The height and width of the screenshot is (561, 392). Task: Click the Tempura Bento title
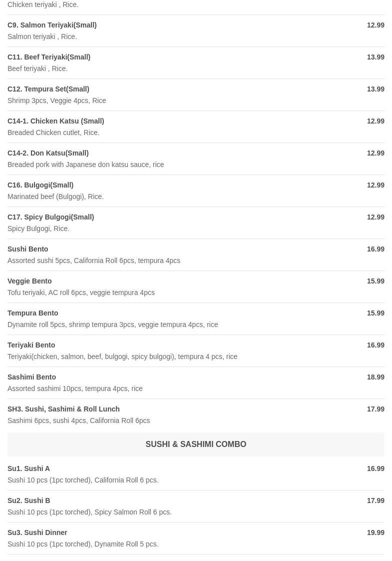tap(33, 313)
